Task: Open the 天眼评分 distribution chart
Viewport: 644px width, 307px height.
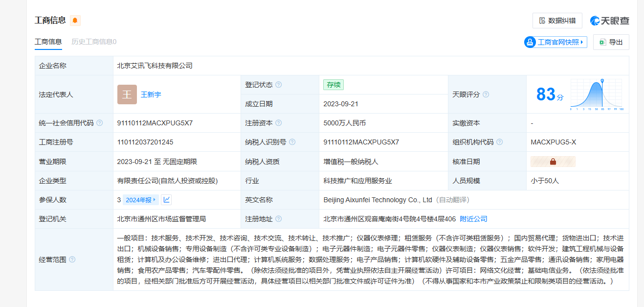Action: [596, 94]
